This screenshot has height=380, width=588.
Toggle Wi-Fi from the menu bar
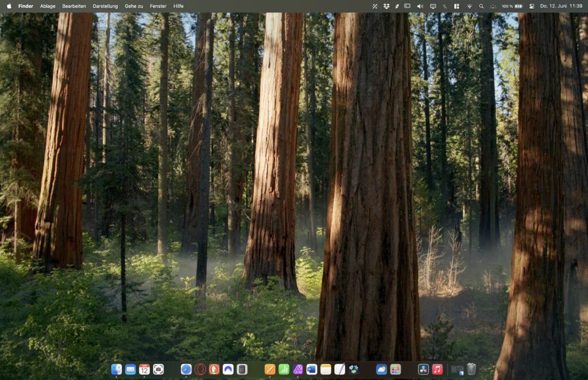[469, 6]
